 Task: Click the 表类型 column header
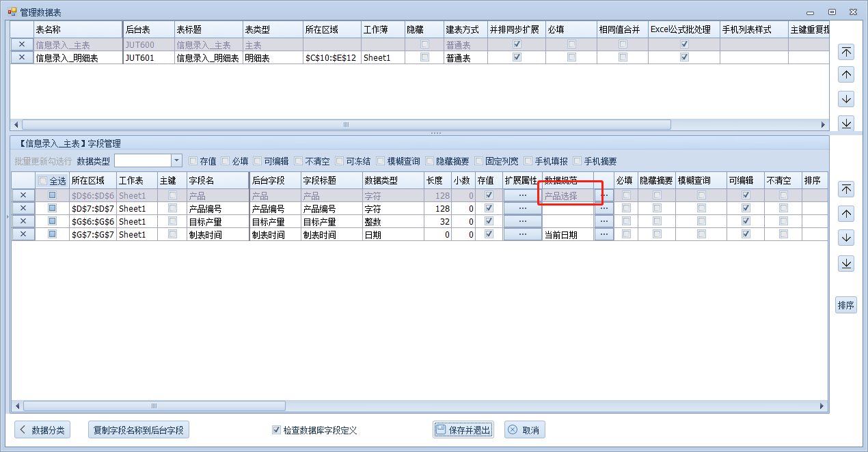tap(272, 29)
